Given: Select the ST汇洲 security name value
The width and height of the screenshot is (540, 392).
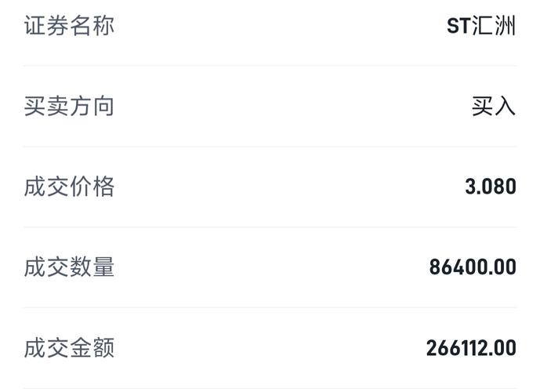Looking at the screenshot, I should (x=481, y=26).
